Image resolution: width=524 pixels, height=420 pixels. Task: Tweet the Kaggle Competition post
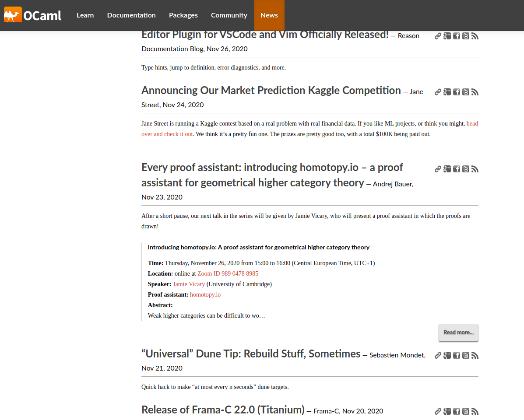click(465, 92)
